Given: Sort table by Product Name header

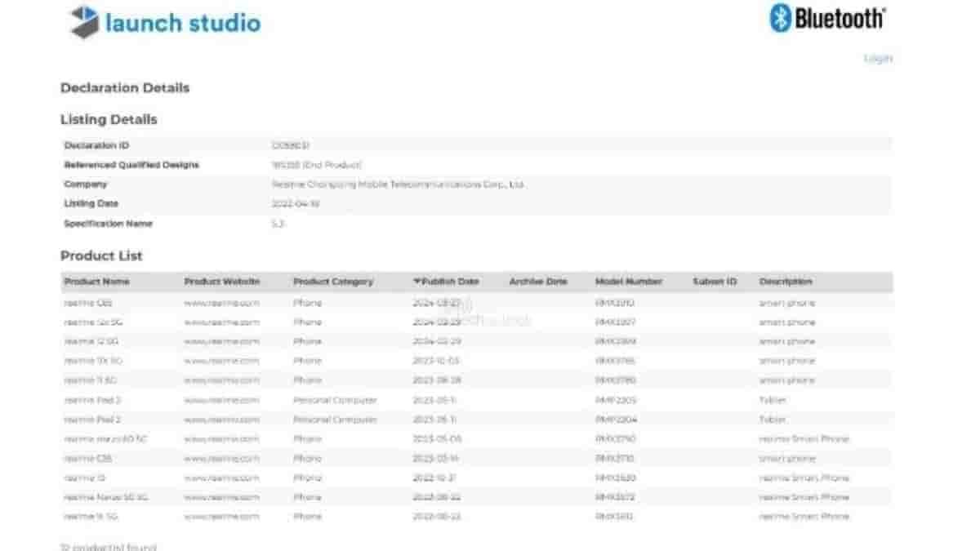Looking at the screenshot, I should 96,282.
